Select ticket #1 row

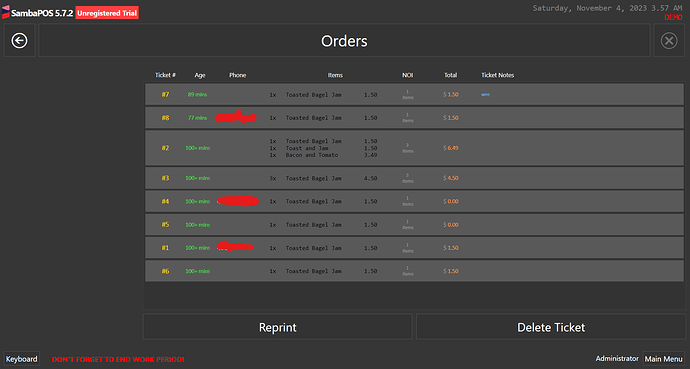click(x=415, y=248)
